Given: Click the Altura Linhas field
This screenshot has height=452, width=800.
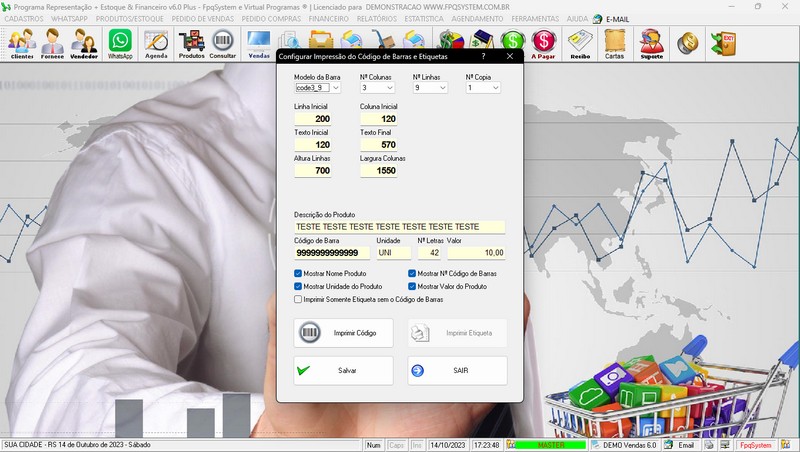Looking at the screenshot, I should [x=313, y=170].
